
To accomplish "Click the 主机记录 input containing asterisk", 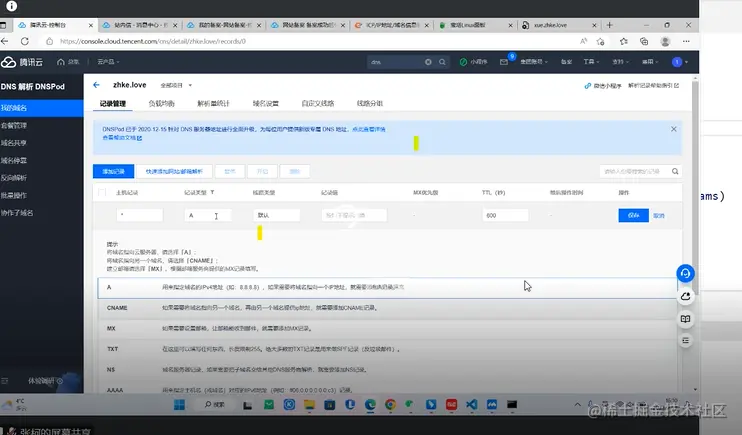I will point(140,215).
